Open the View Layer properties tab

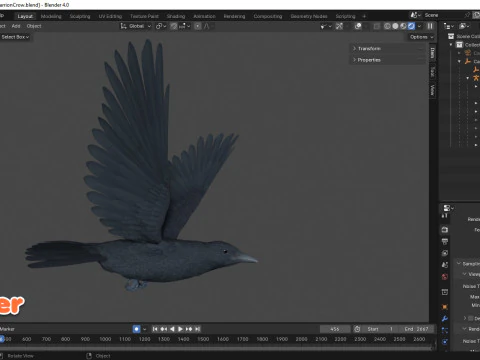pos(445,253)
